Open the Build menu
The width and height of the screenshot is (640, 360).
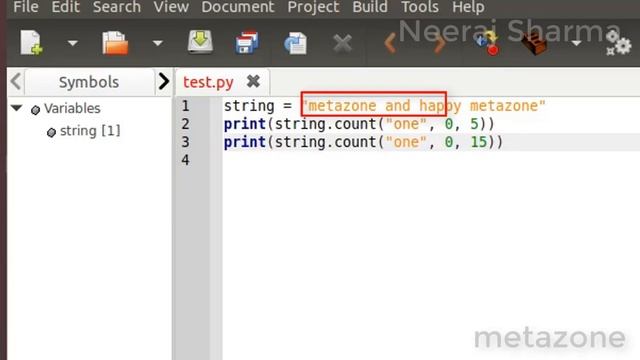[x=370, y=7]
